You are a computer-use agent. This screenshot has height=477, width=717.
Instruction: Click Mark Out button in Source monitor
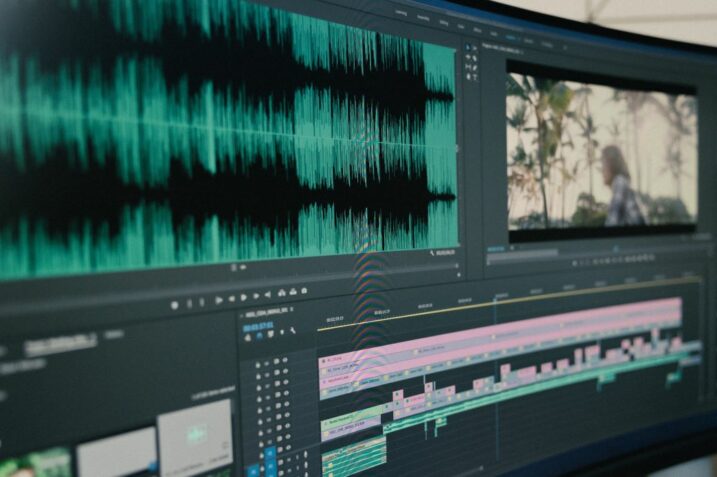click(x=202, y=302)
